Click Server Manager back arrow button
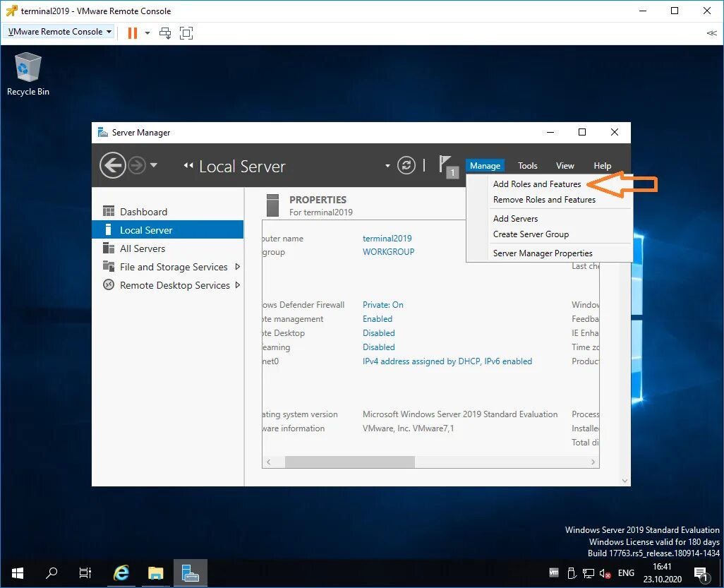 [x=113, y=165]
